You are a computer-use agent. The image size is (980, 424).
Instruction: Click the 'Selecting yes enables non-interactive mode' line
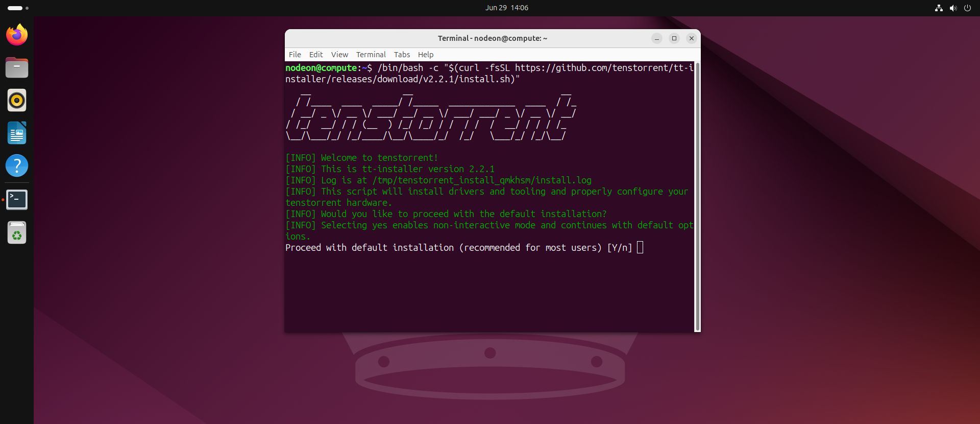point(489,231)
